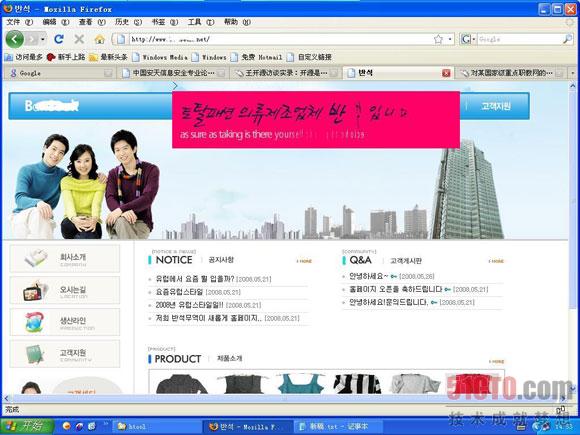
Task: Open the Q&A post '홈페이지 오픈을 축하드립니다'
Action: 395,289
